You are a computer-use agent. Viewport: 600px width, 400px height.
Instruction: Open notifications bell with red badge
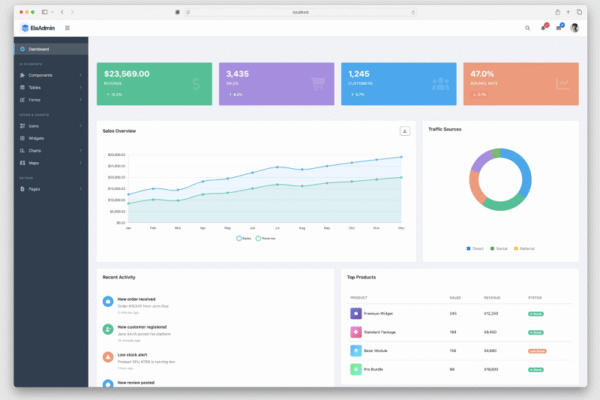tap(544, 28)
